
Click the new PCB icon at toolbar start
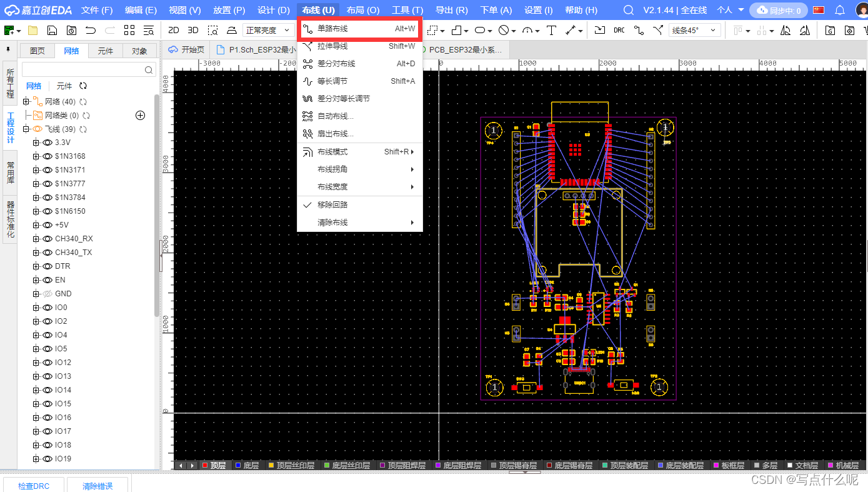(x=9, y=31)
